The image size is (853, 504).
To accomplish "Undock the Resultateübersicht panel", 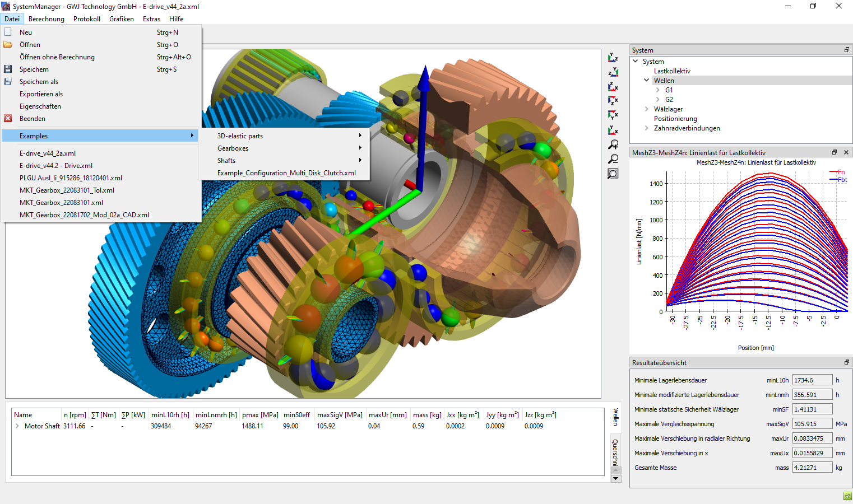I will pyautogui.click(x=846, y=362).
